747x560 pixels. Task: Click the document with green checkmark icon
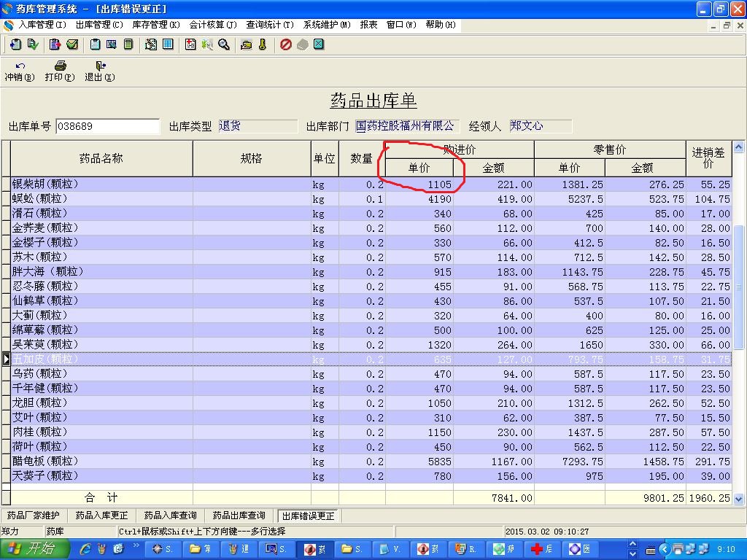[33, 44]
